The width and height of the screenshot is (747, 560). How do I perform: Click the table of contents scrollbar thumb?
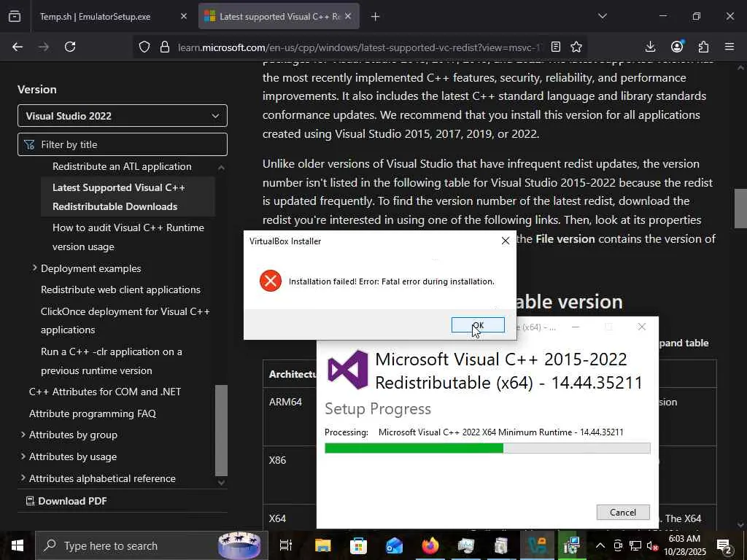click(x=221, y=430)
